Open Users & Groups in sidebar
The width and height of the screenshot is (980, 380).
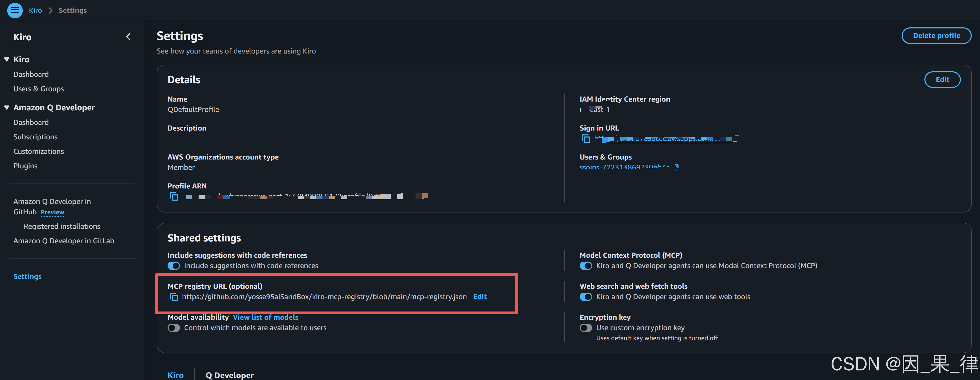[39, 89]
